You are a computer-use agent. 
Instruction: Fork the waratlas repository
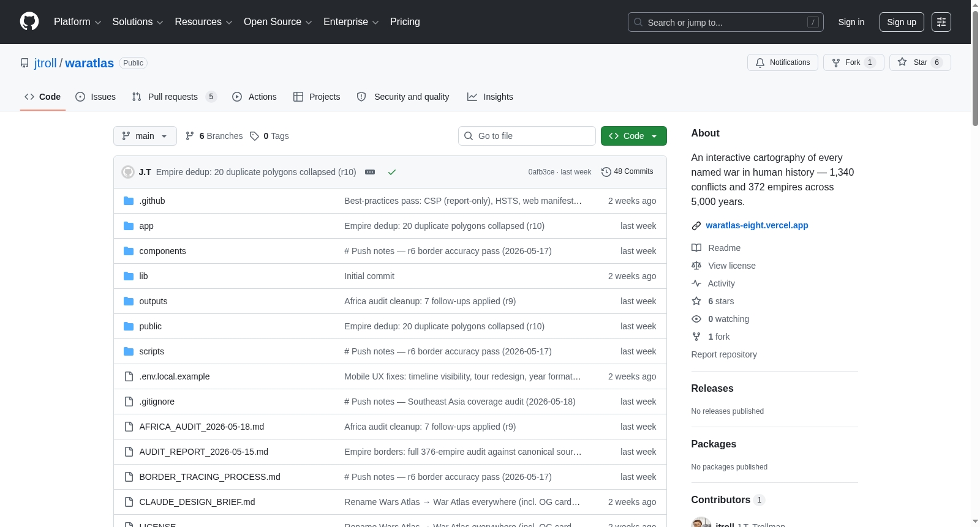854,62
